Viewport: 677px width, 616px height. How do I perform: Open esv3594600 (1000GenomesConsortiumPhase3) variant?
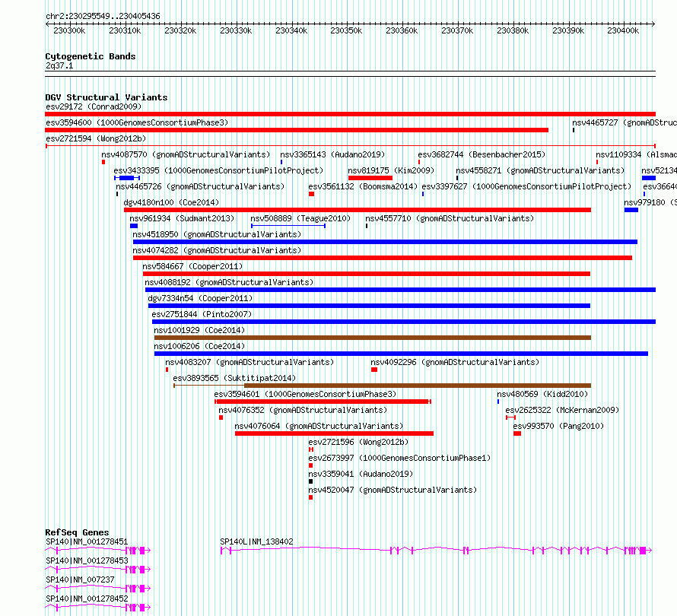(x=137, y=122)
